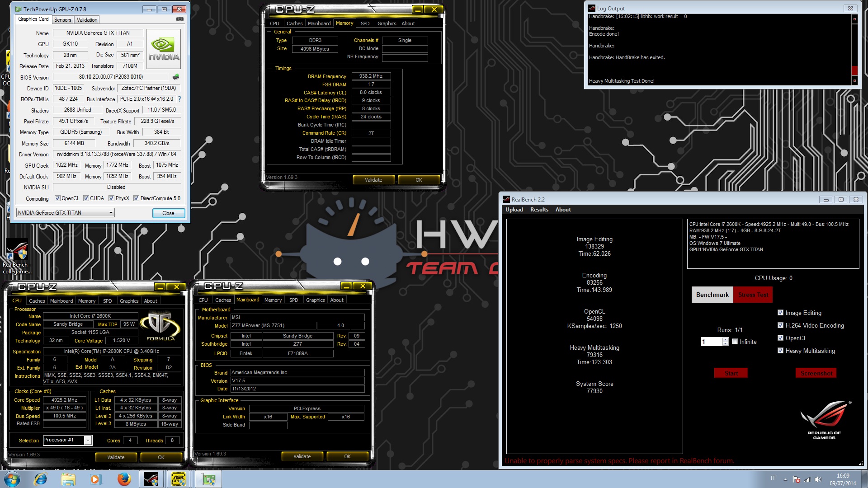Click the System Score value 77930
The width and height of the screenshot is (868, 488).
[x=594, y=391]
